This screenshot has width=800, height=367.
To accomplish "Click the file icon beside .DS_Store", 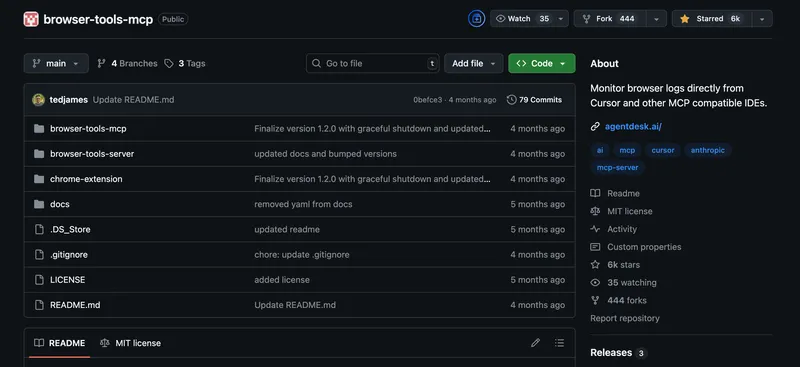I will (x=39, y=229).
